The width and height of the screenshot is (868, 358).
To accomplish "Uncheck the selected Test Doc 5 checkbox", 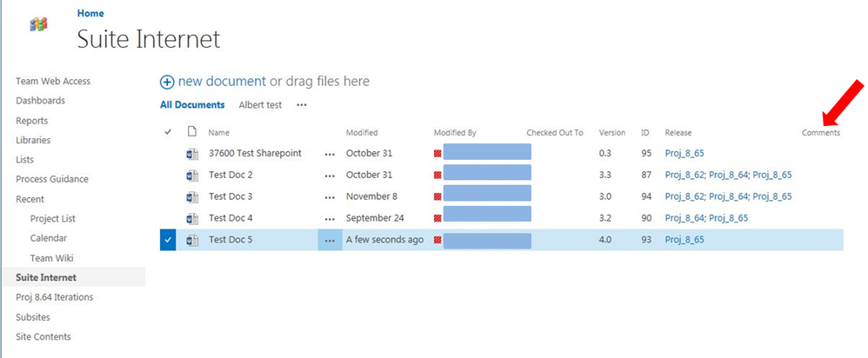I will (x=168, y=240).
